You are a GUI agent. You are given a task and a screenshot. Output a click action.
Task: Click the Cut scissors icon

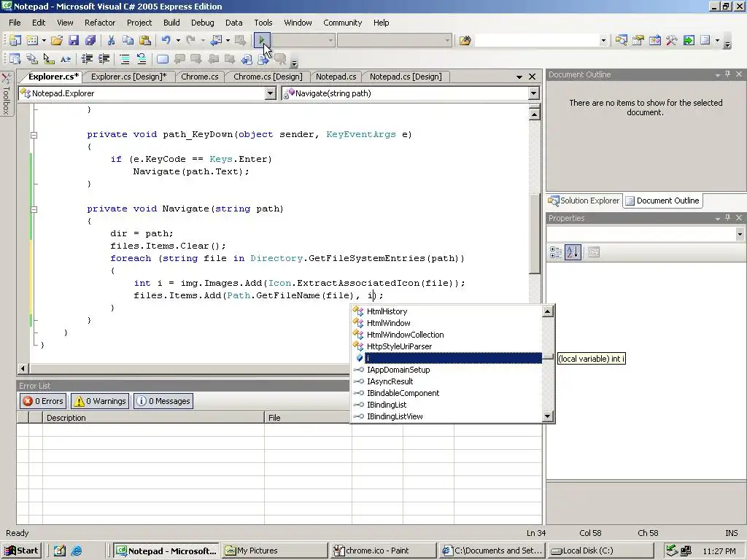pos(111,41)
